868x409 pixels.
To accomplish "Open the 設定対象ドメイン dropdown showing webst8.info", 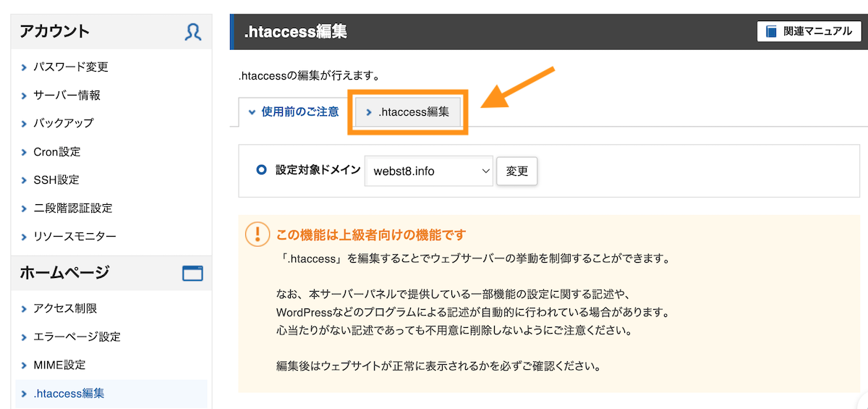I will (x=429, y=172).
